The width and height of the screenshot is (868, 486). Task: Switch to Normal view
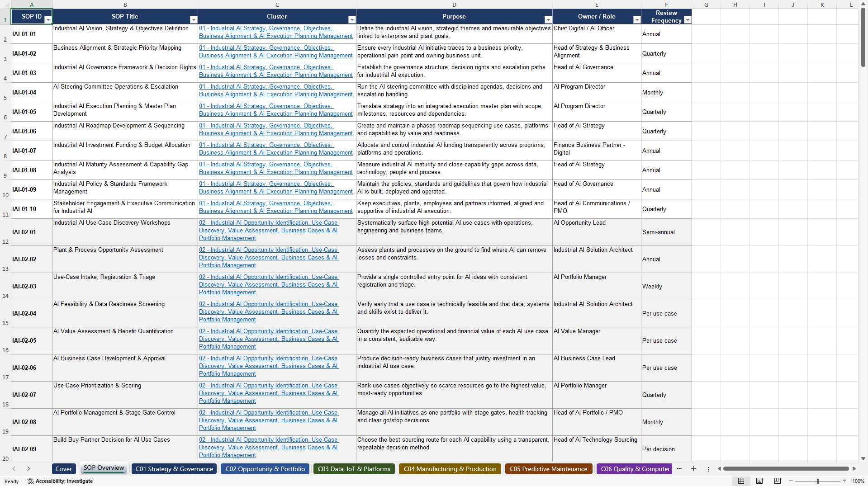(x=741, y=481)
